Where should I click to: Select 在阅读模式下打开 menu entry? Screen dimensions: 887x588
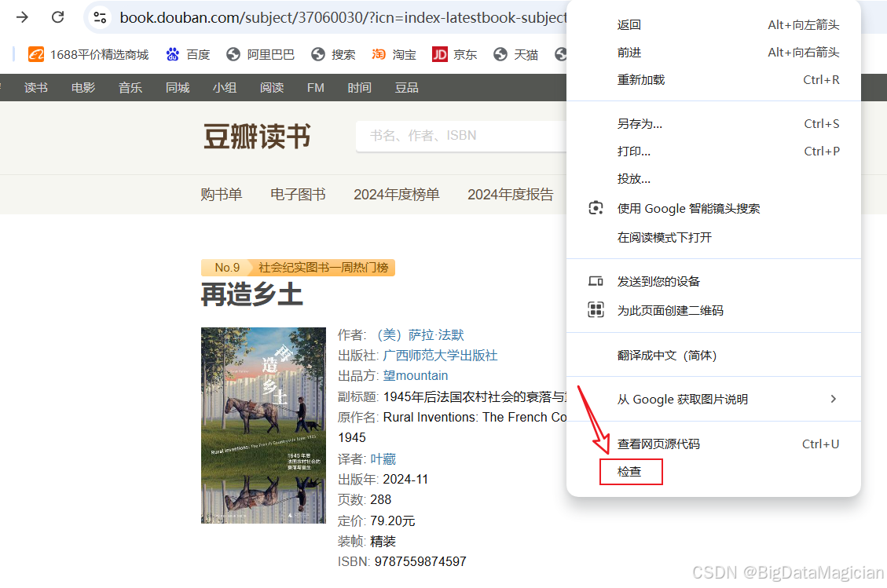713,237
